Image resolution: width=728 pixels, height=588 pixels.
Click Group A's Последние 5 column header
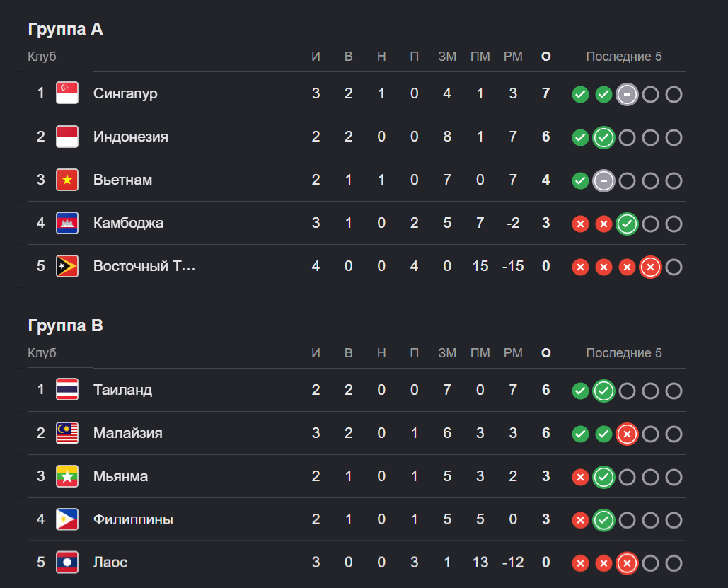coord(623,57)
